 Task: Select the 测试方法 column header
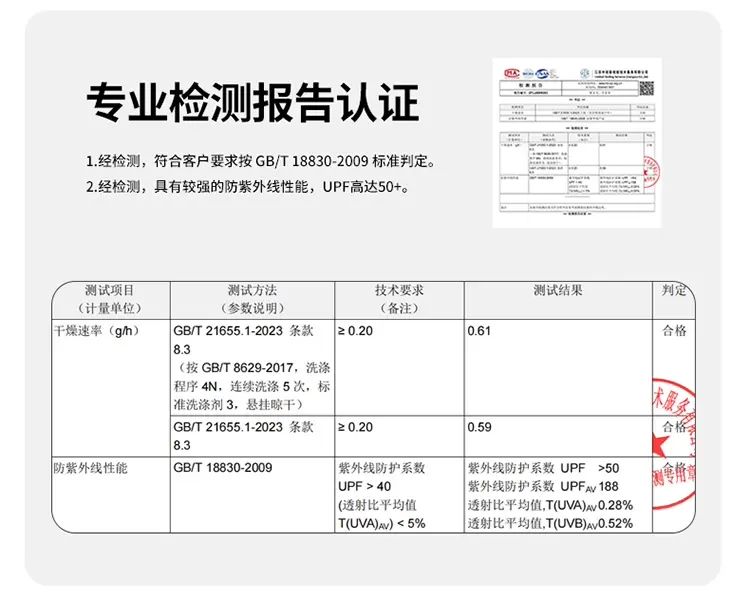click(x=251, y=298)
